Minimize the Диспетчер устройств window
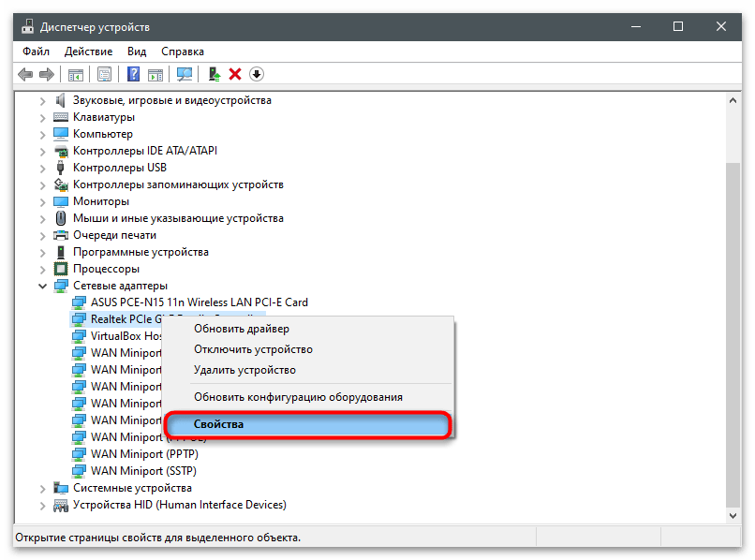Viewport: 755px width, 560px height. pos(636,26)
